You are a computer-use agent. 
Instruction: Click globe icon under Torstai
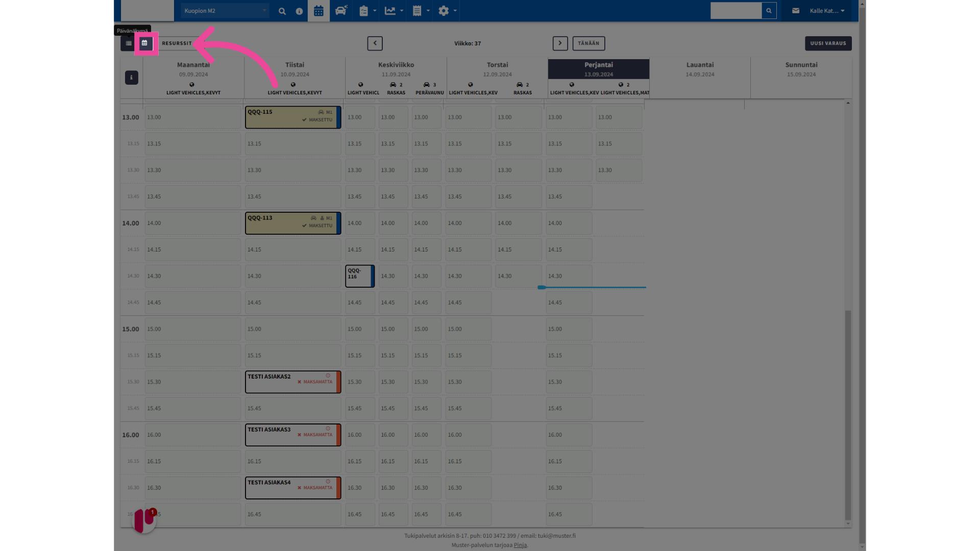pos(471,85)
